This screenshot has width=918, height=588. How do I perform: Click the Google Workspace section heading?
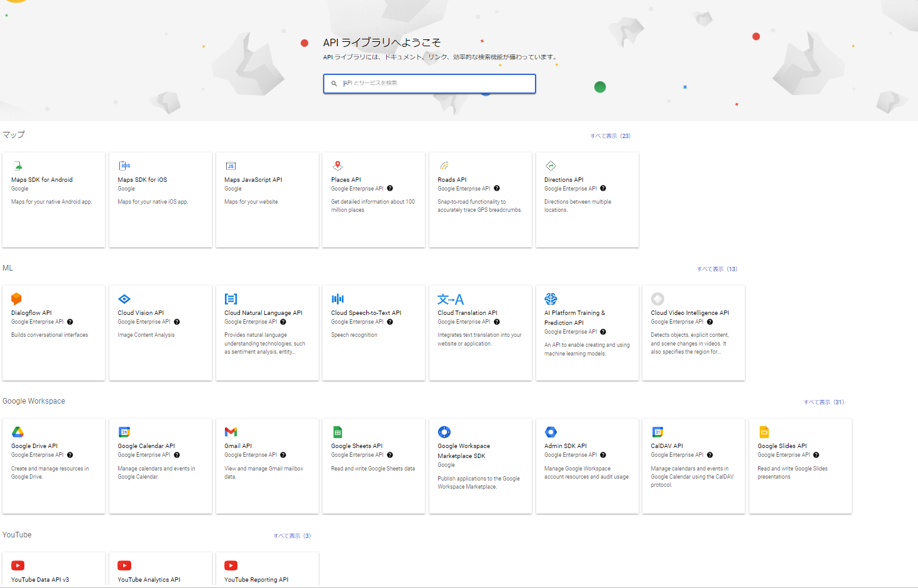[34, 401]
